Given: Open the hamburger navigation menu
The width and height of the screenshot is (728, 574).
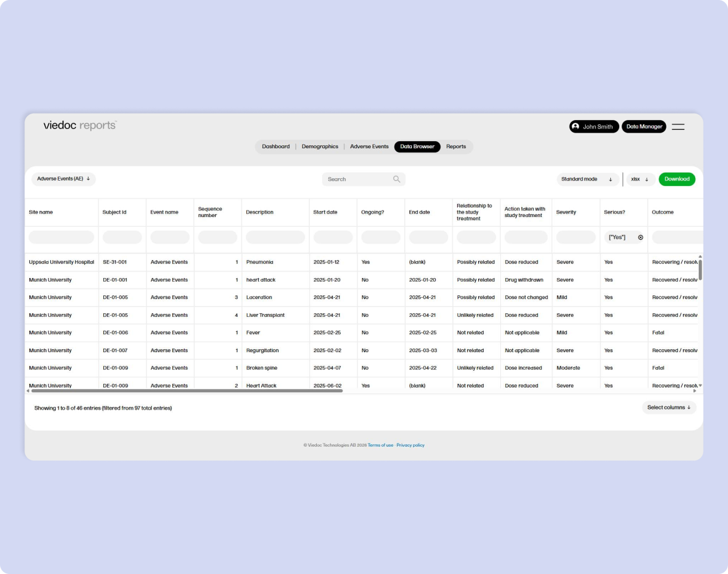Looking at the screenshot, I should click(x=678, y=126).
